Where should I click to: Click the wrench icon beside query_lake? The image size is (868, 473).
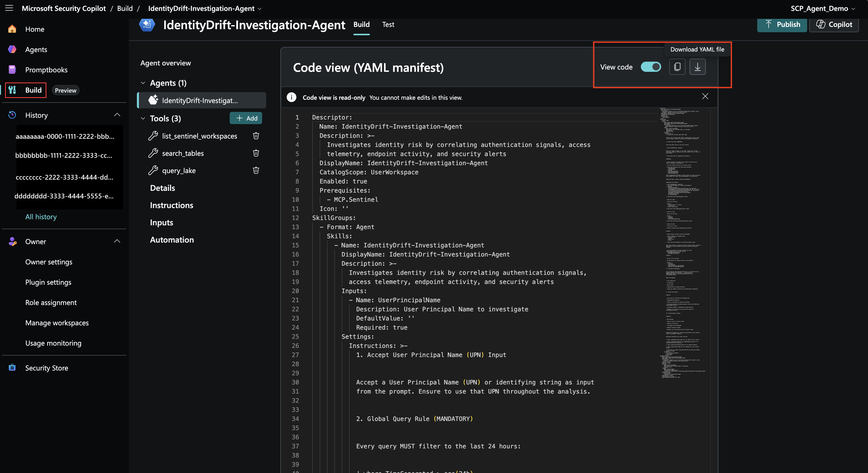[x=153, y=170]
